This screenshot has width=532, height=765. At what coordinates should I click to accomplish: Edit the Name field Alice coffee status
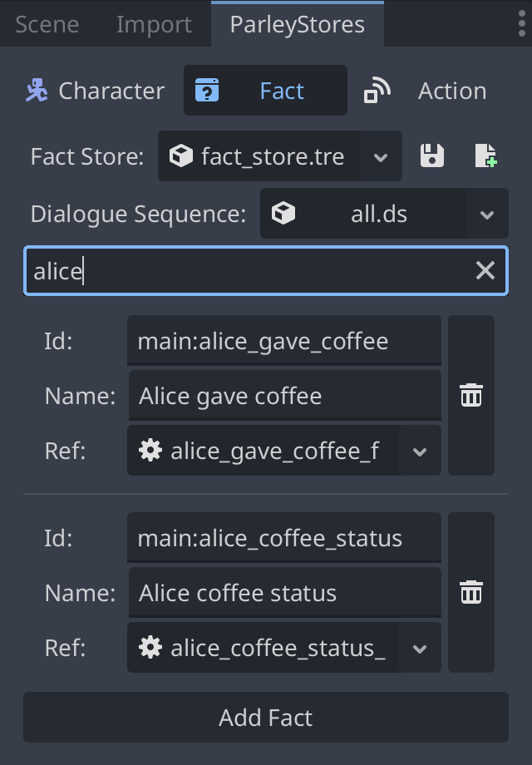(x=283, y=593)
